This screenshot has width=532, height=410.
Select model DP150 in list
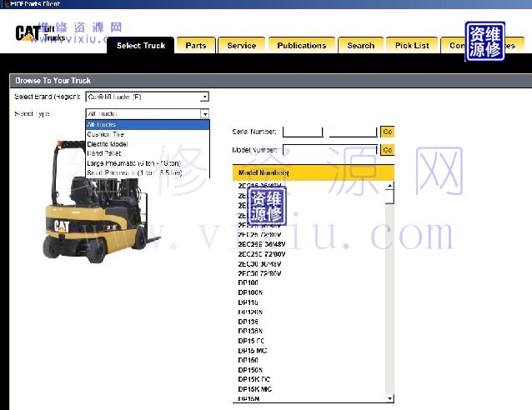pyautogui.click(x=248, y=360)
